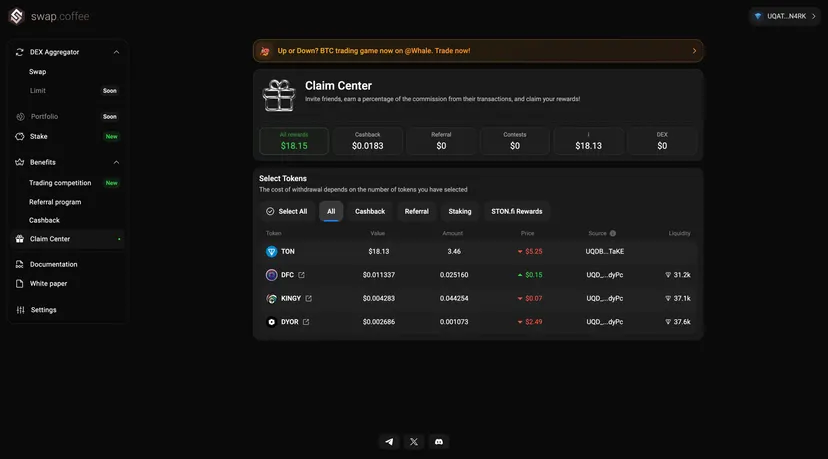Screen dimensions: 828x459
Task: Open Documentation link
Action: coord(53,264)
